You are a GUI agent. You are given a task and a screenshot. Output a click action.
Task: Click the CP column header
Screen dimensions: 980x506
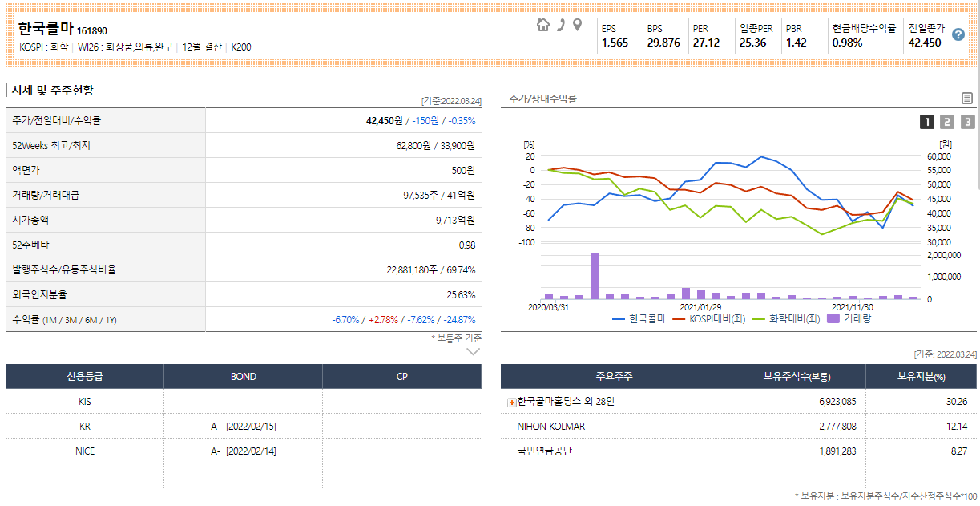tap(402, 376)
